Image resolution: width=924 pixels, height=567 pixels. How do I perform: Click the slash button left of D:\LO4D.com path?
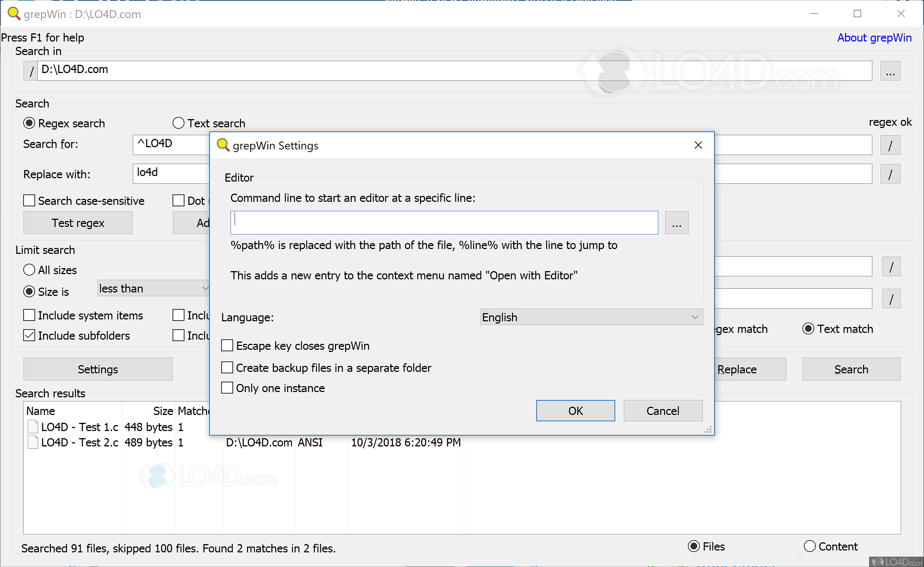31,71
